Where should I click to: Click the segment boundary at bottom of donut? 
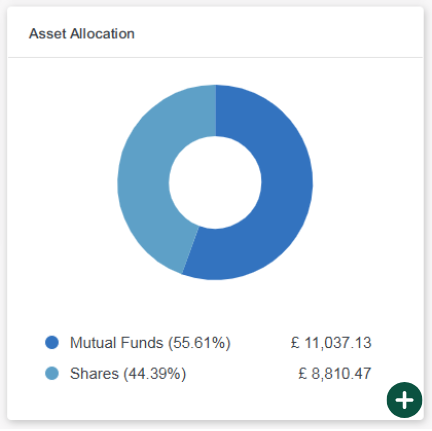(x=190, y=250)
